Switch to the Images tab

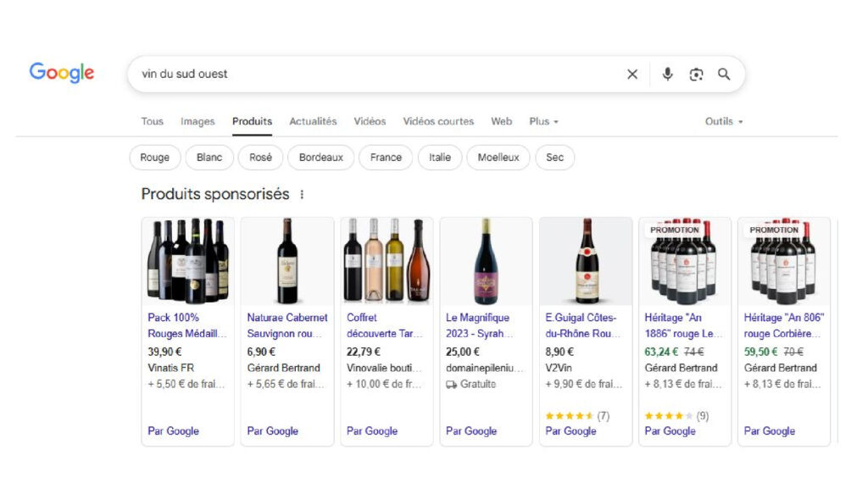pyautogui.click(x=198, y=121)
